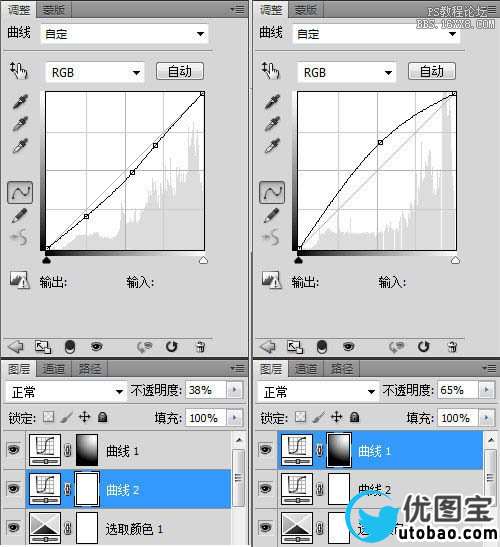500x547 pixels.
Task: Click the 不透明度 38% opacity field
Action: 206,390
